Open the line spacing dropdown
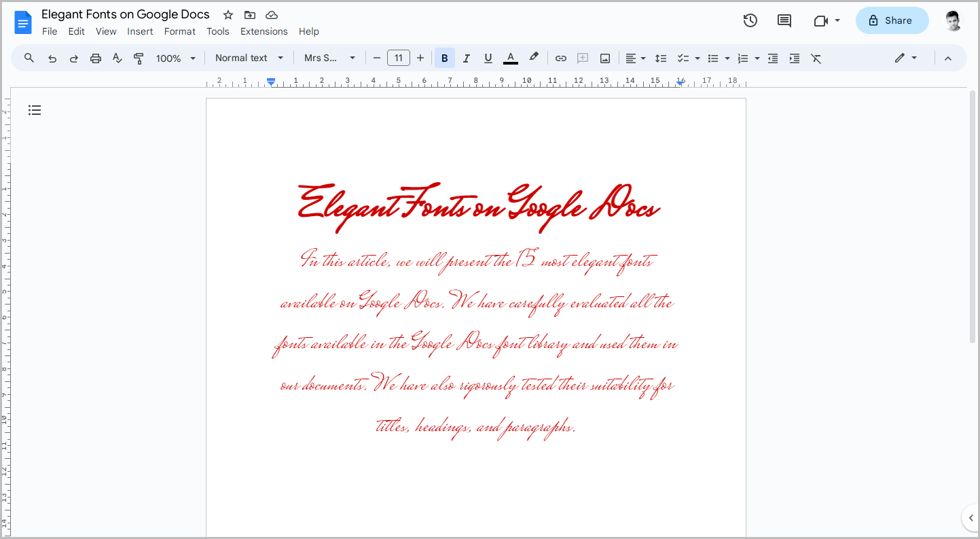This screenshot has height=539, width=980. click(x=661, y=58)
